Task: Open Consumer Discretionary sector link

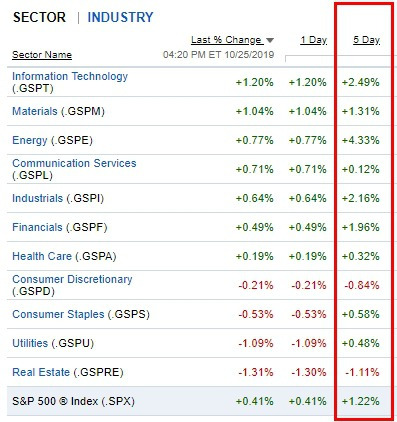Action: pyautogui.click(x=72, y=279)
